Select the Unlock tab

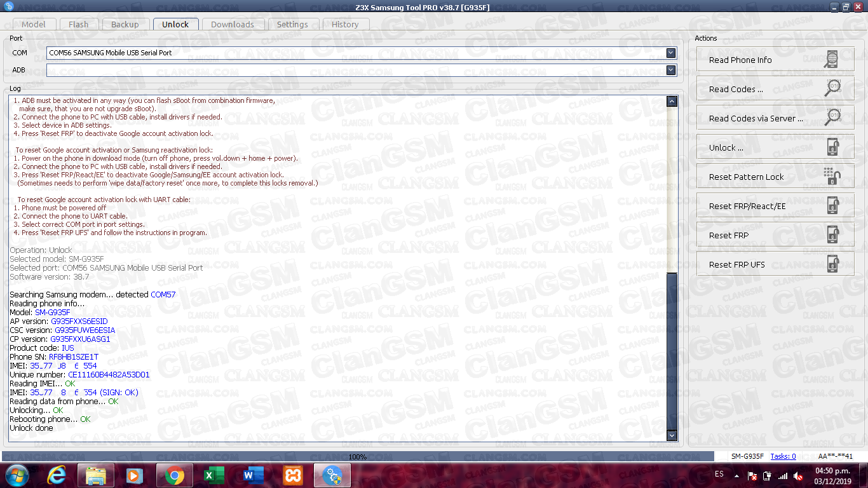(x=175, y=24)
